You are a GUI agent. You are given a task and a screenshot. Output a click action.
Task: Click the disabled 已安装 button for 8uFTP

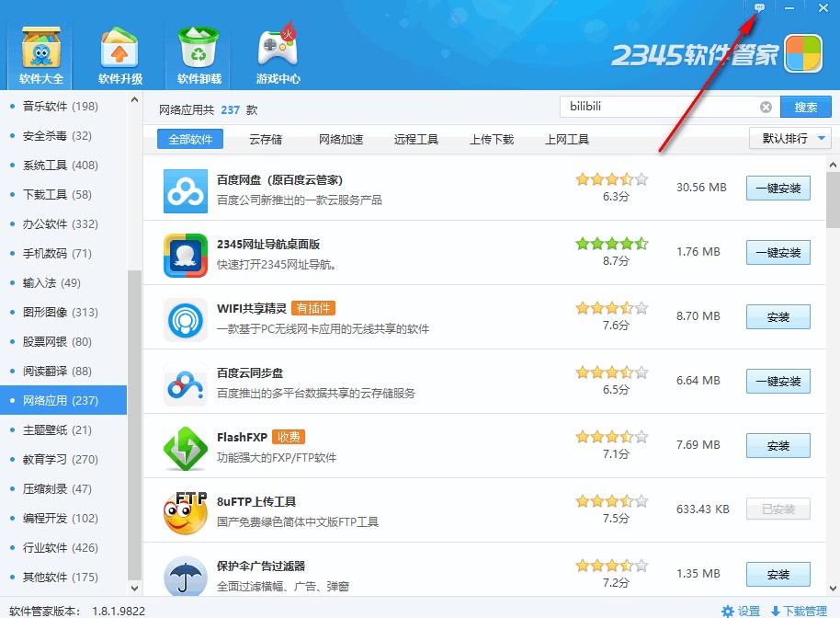[x=778, y=509]
